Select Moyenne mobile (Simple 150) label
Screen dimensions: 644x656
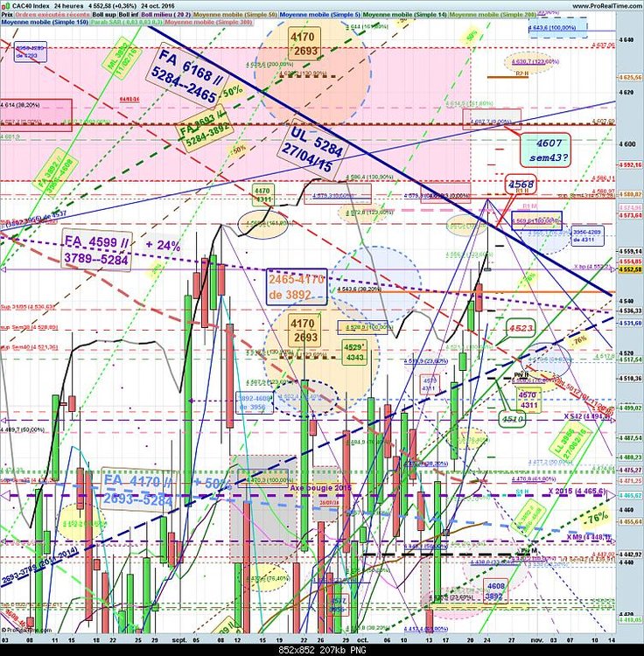coord(45,22)
